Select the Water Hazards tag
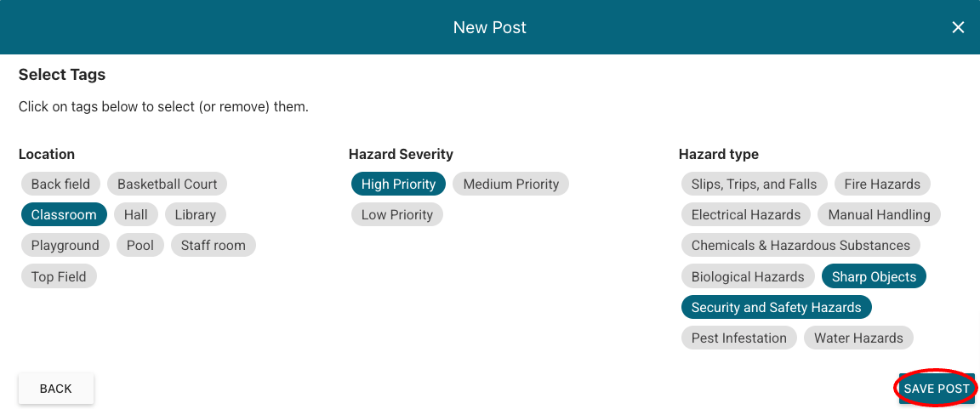The width and height of the screenshot is (980, 409). click(858, 338)
